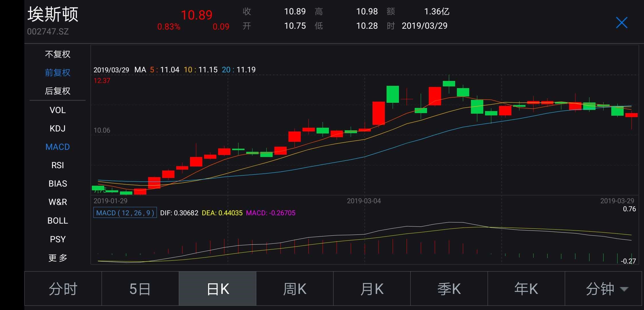Expand the 分钟 dropdown arrow
The width and height of the screenshot is (644, 310).
coord(624,289)
